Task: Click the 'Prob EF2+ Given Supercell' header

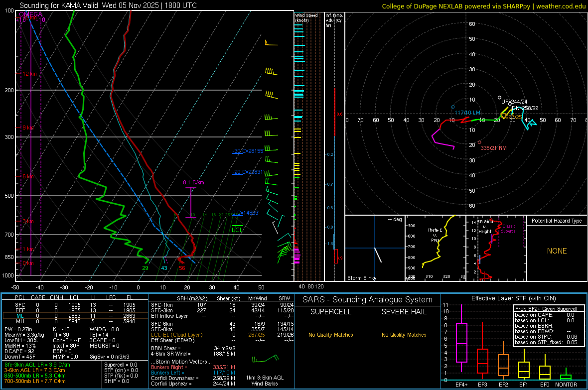Action: coord(546,309)
